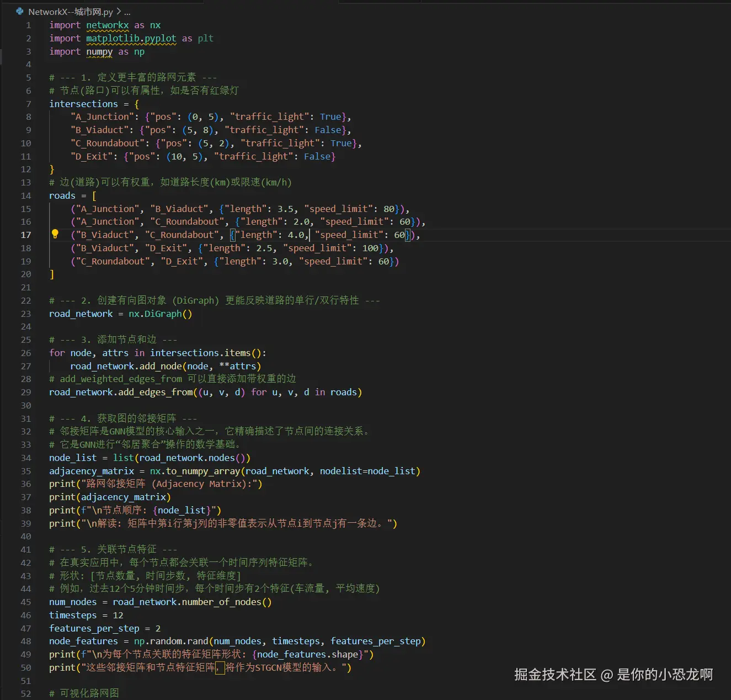Click the 'roads = [' declaration line
This screenshot has height=700, width=731.
(x=73, y=196)
